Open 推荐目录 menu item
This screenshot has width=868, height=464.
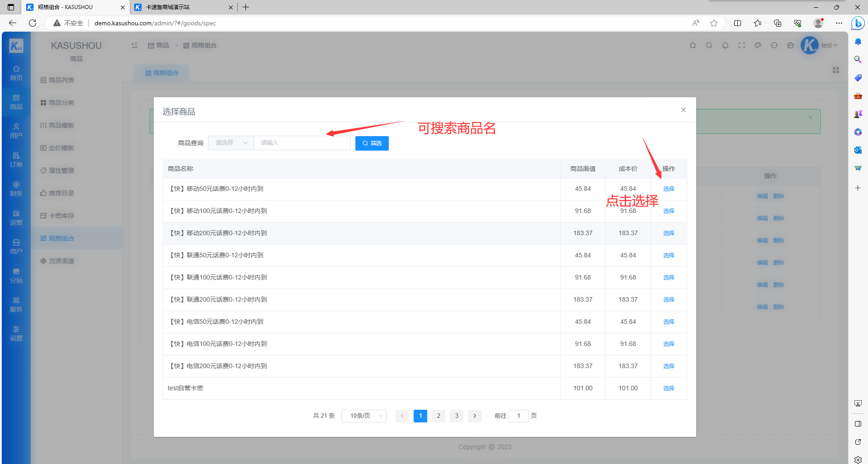coord(76,193)
